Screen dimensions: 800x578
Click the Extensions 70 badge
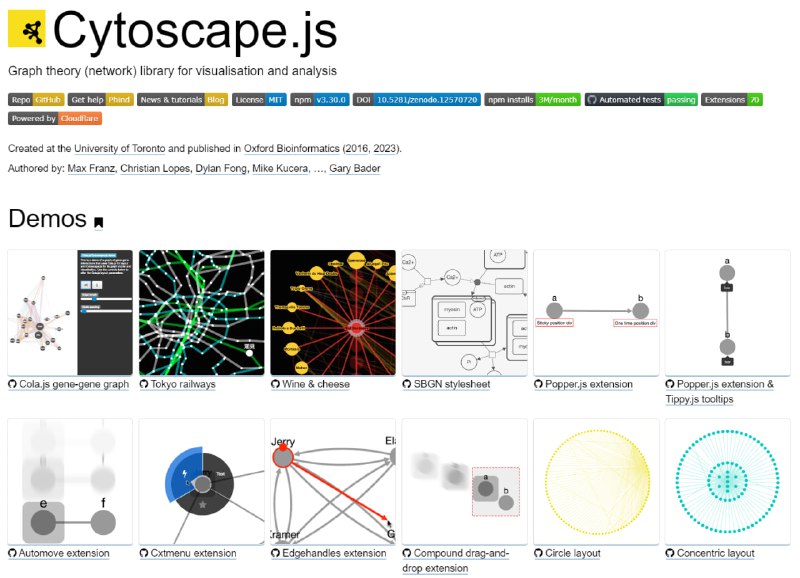coord(732,99)
